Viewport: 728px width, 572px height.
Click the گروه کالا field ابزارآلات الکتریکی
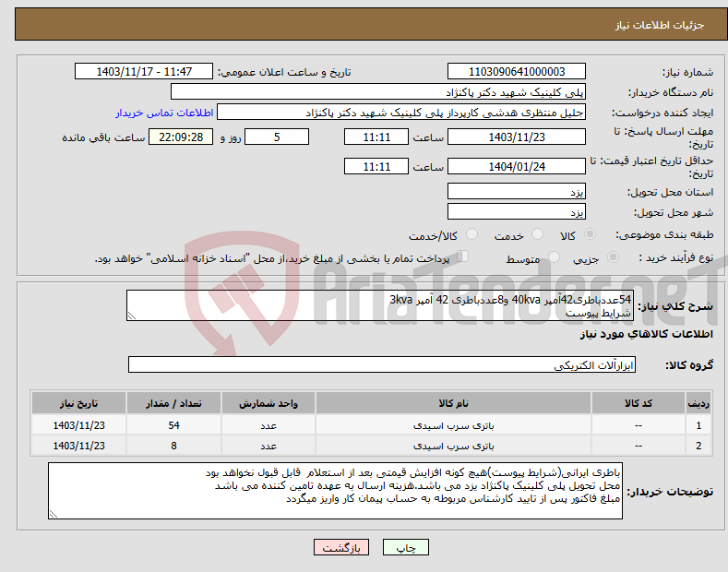click(x=382, y=365)
